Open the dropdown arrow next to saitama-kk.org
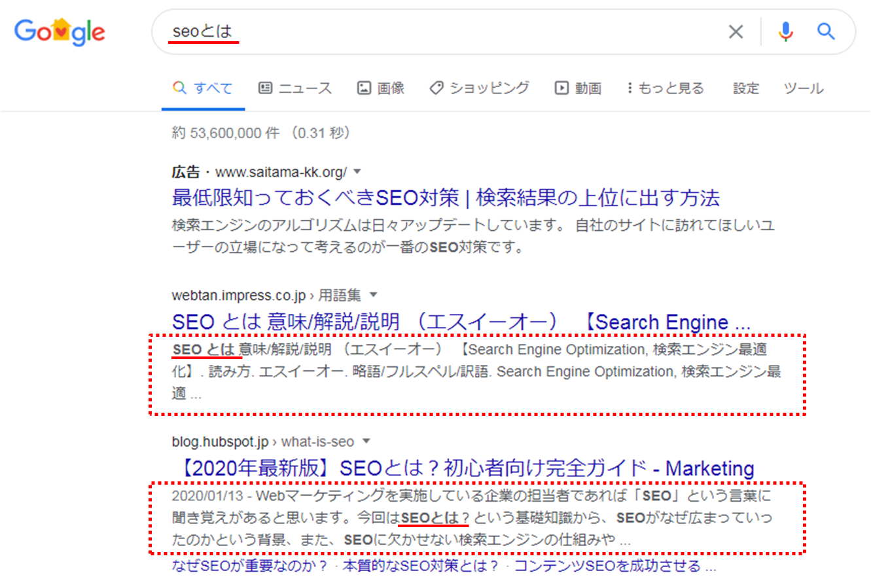This screenshot has width=871, height=588. point(357,172)
